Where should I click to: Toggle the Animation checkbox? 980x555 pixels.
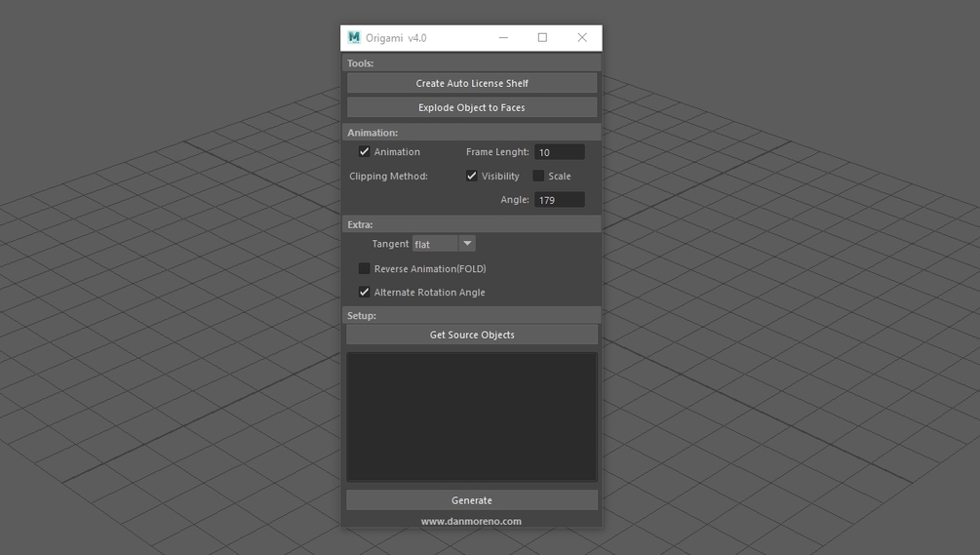pos(364,152)
